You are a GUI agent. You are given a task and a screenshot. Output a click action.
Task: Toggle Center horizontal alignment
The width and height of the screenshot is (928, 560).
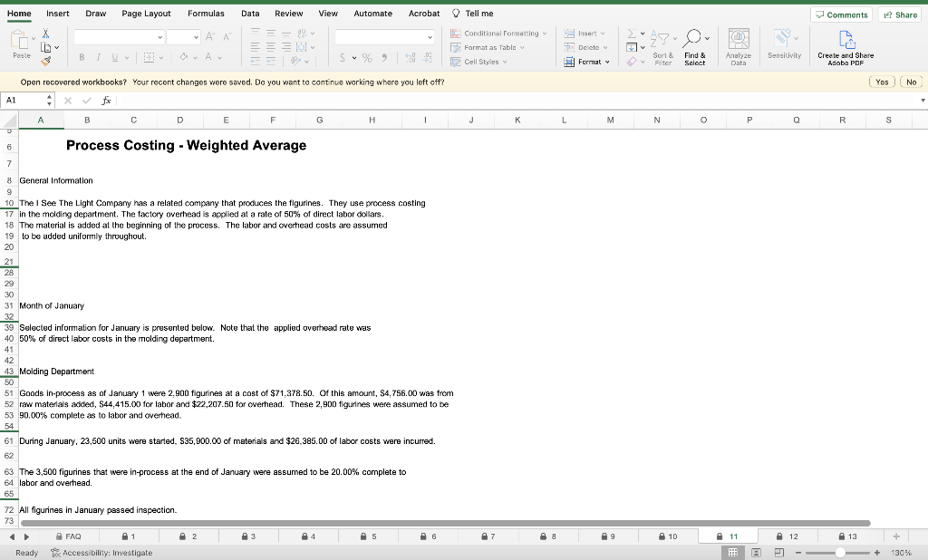tap(270, 47)
